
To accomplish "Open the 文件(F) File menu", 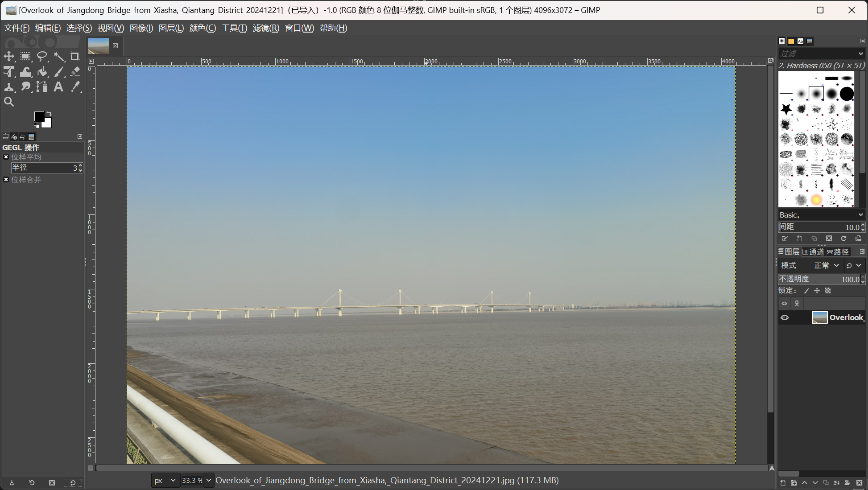I will coord(17,28).
